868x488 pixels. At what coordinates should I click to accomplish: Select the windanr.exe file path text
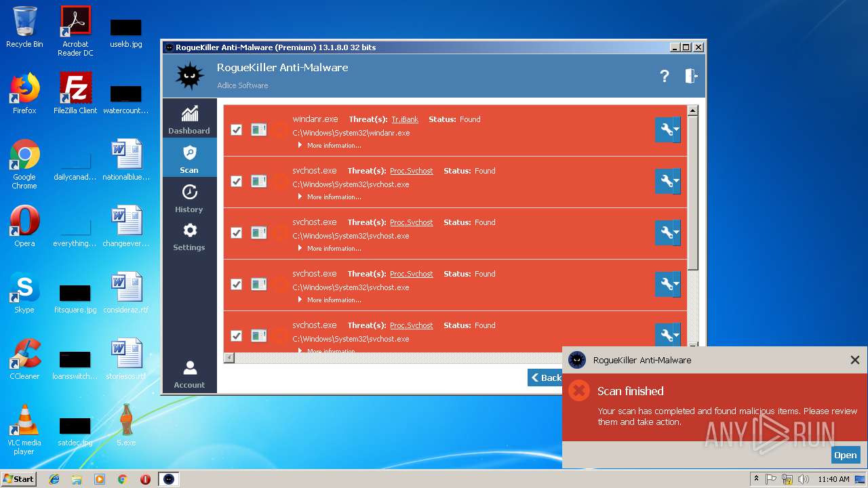[x=351, y=133]
